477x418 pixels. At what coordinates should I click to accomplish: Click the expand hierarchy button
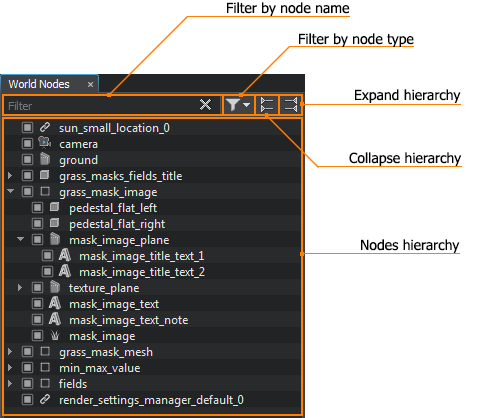click(x=290, y=105)
